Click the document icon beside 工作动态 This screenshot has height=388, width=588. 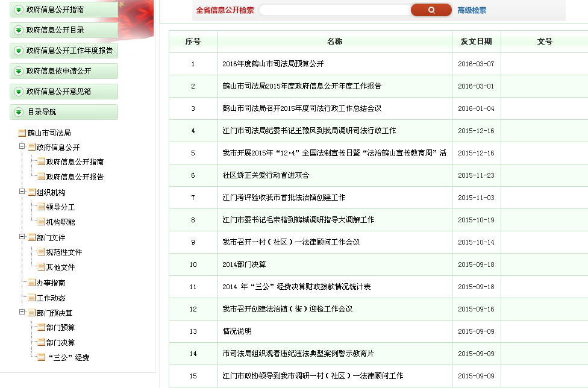[x=31, y=298]
